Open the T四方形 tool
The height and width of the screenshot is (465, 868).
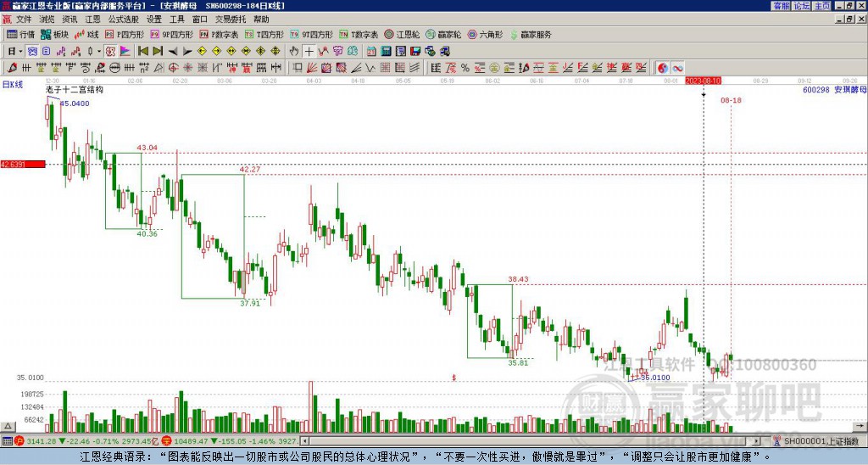click(264, 34)
